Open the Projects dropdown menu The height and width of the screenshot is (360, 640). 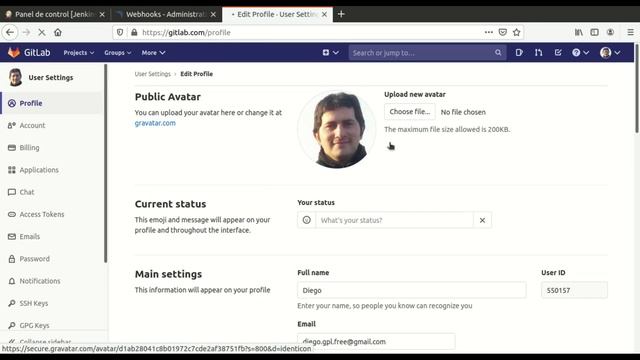coord(79,53)
